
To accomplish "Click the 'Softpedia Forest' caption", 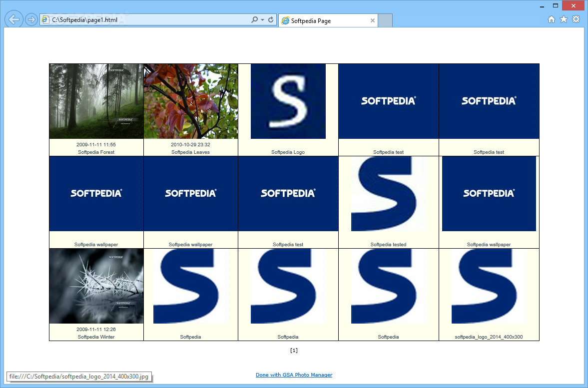I will tap(96, 152).
